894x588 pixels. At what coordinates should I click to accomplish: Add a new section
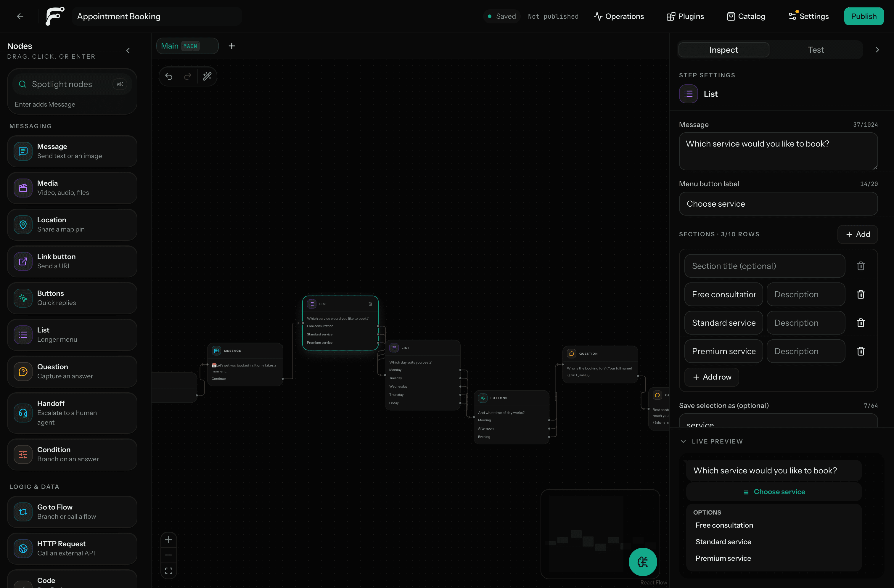click(858, 234)
